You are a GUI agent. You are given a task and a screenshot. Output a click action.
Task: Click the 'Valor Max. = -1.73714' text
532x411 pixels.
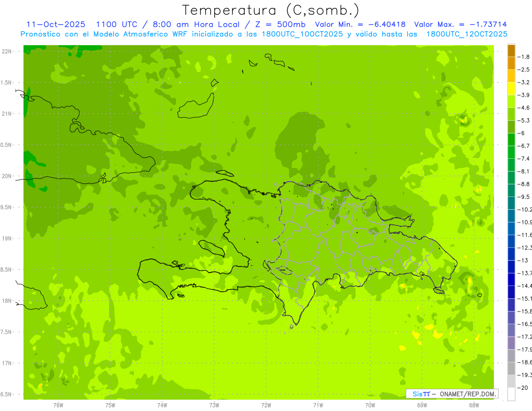tap(460, 24)
